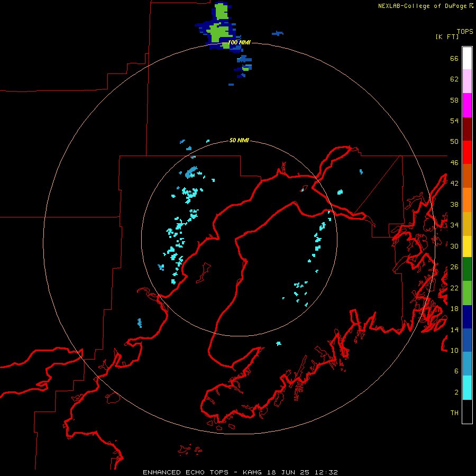Click the ENHANCED ECHO TOPS title text
This screenshot has width=476, height=476.
186,472
